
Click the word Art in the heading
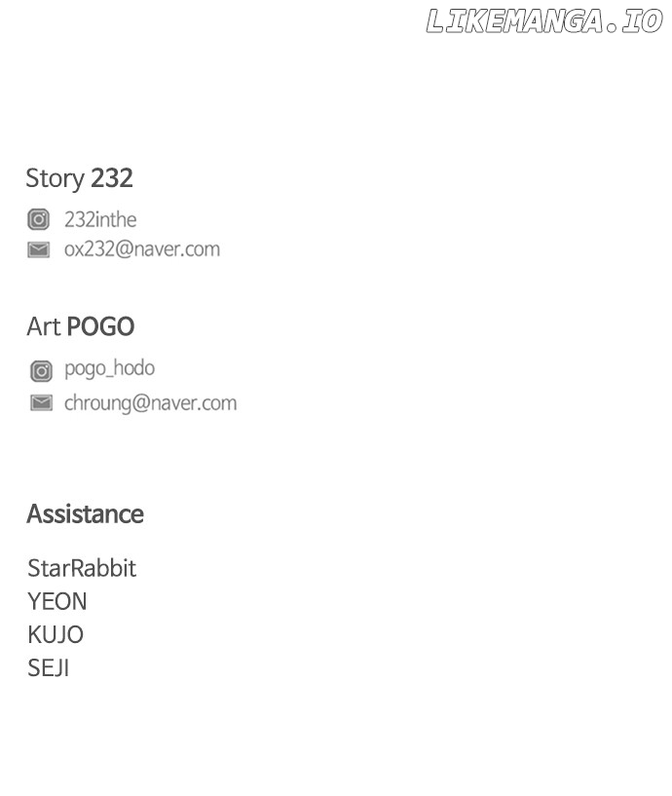[43, 327]
